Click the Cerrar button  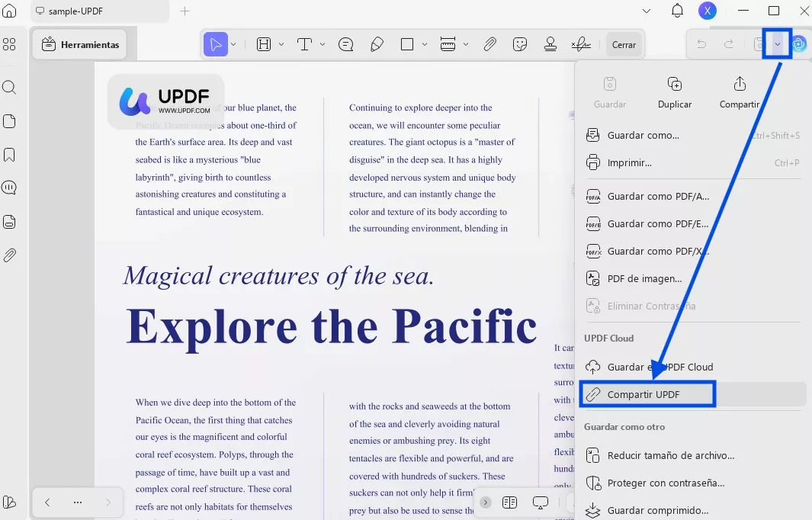point(624,44)
